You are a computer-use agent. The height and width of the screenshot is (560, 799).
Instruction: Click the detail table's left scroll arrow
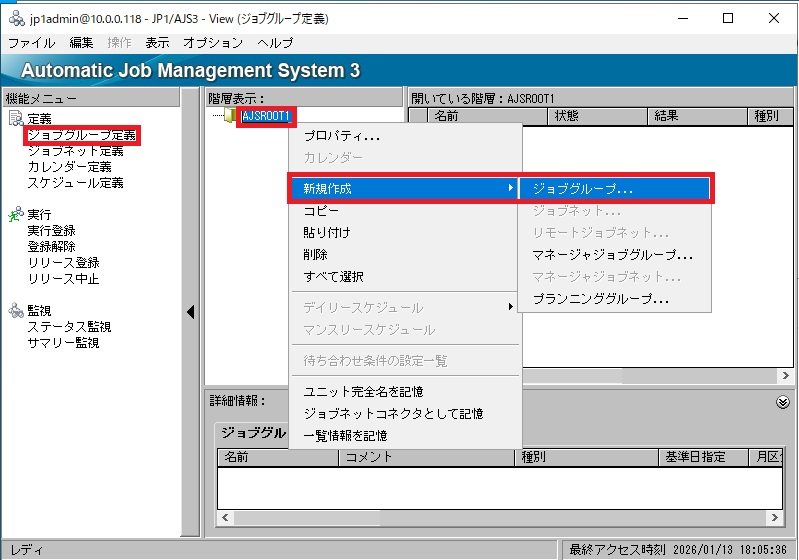pyautogui.click(x=225, y=518)
